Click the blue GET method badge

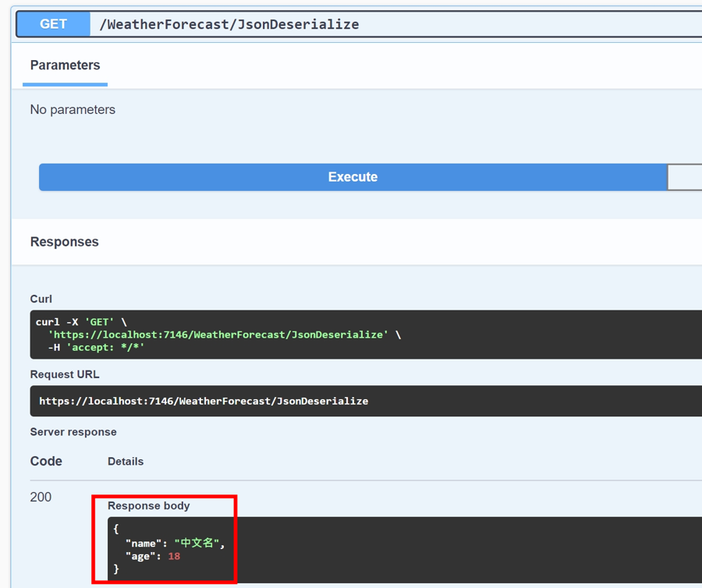pyautogui.click(x=53, y=23)
